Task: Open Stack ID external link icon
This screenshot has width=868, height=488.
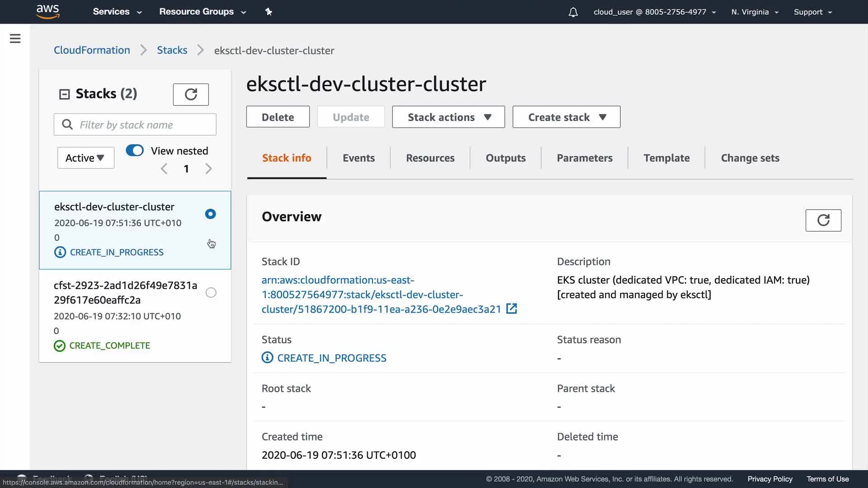Action: (x=511, y=309)
